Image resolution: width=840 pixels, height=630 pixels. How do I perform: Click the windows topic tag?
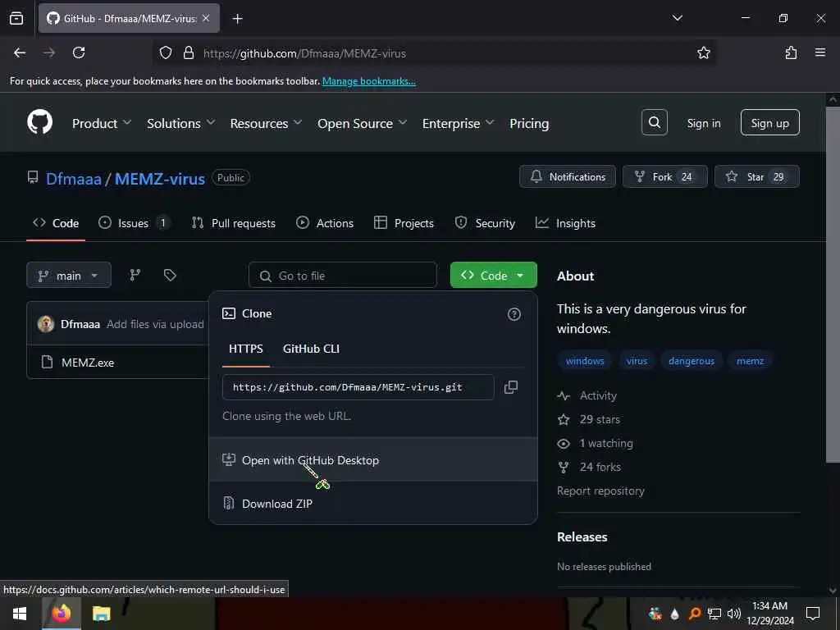click(584, 361)
